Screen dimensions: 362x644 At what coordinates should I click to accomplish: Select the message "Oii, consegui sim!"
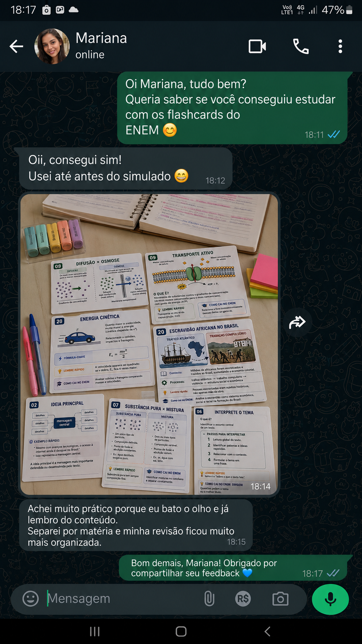pyautogui.click(x=126, y=168)
